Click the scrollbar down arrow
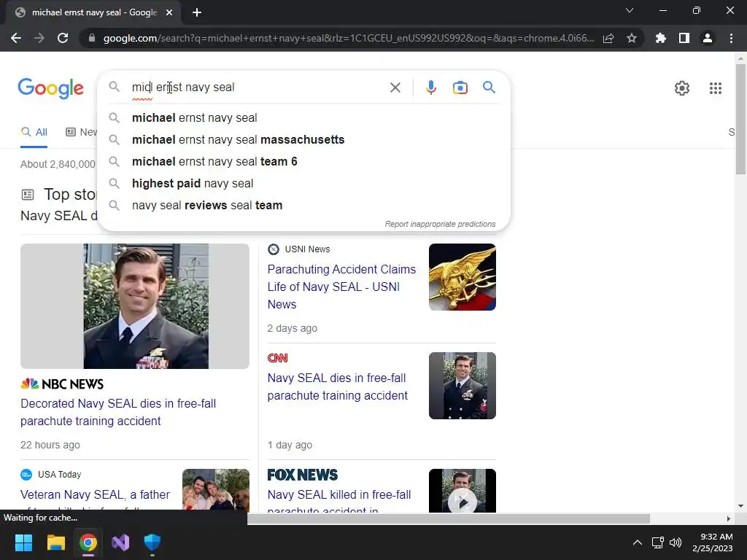The height and width of the screenshot is (560, 747). tap(740, 506)
